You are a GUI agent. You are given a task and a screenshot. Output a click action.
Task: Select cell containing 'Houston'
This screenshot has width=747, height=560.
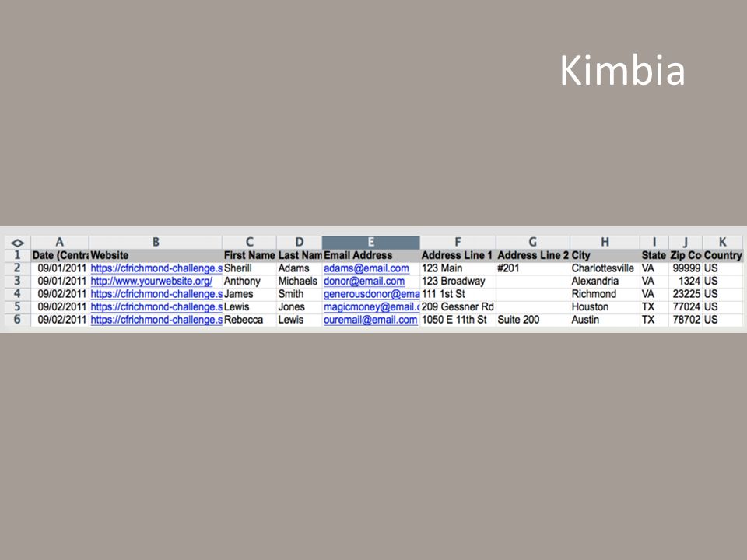(x=605, y=306)
